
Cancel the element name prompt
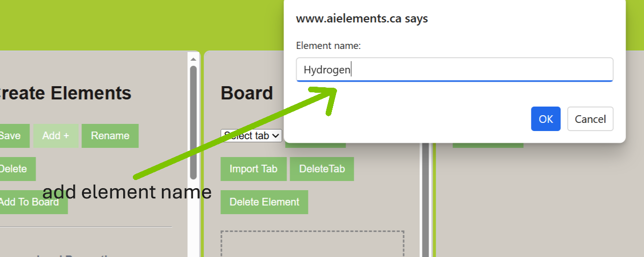pyautogui.click(x=590, y=119)
